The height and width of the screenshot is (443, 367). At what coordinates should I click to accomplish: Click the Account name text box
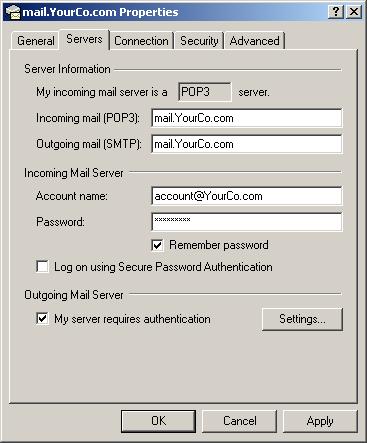[247, 196]
